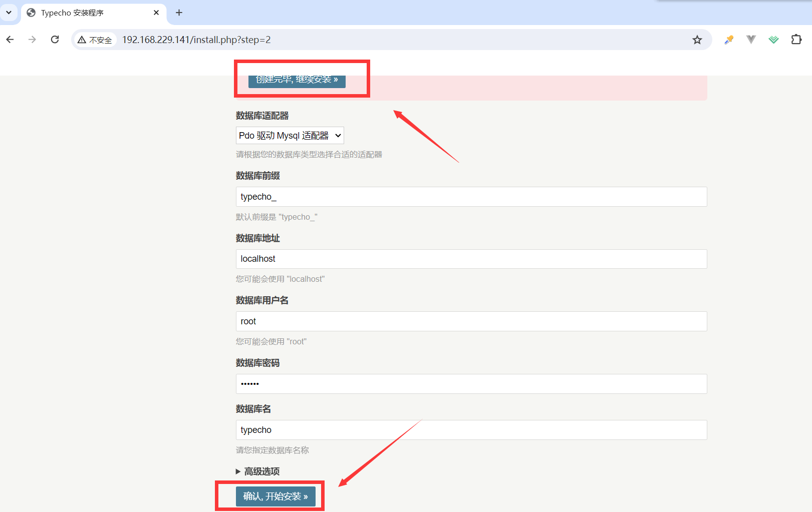812x512 pixels.
Task: Click the 不安全 site security warning
Action: click(x=95, y=40)
